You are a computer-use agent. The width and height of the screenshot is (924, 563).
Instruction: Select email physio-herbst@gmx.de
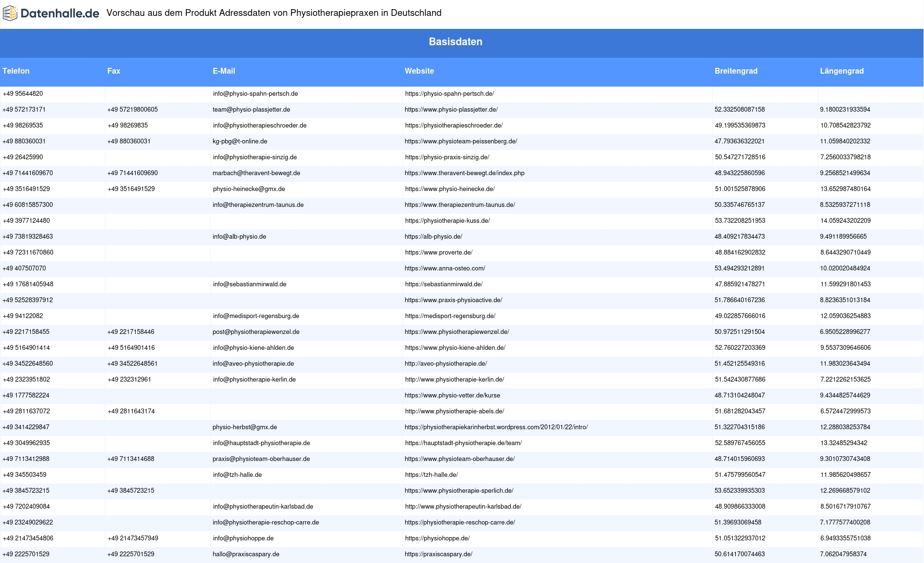(245, 427)
